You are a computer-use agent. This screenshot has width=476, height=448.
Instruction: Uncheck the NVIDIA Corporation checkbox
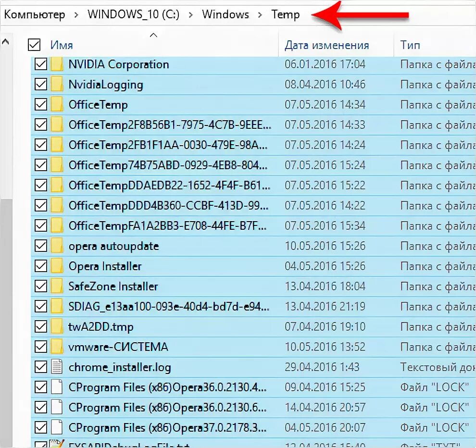click(41, 64)
